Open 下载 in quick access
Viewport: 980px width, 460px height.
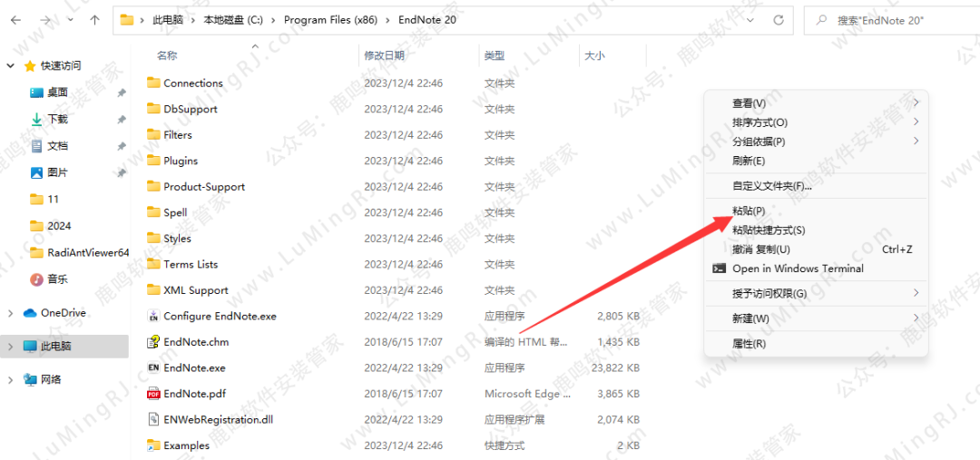click(x=57, y=119)
